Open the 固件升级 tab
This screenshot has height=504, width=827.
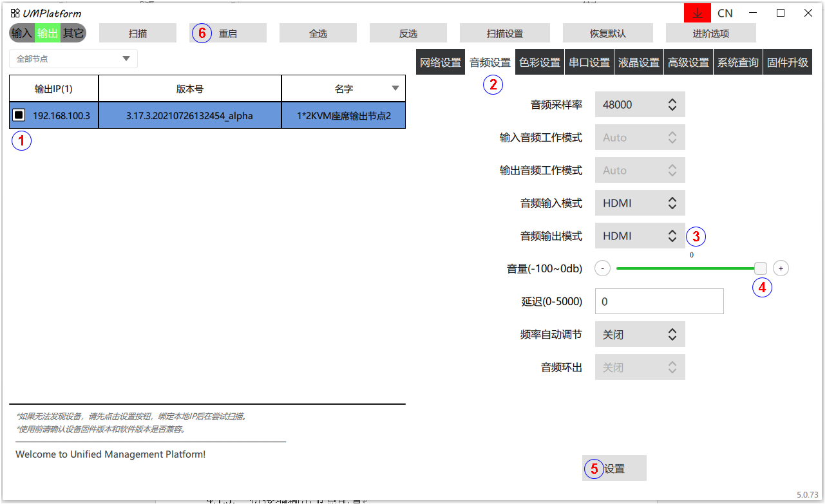[787, 62]
